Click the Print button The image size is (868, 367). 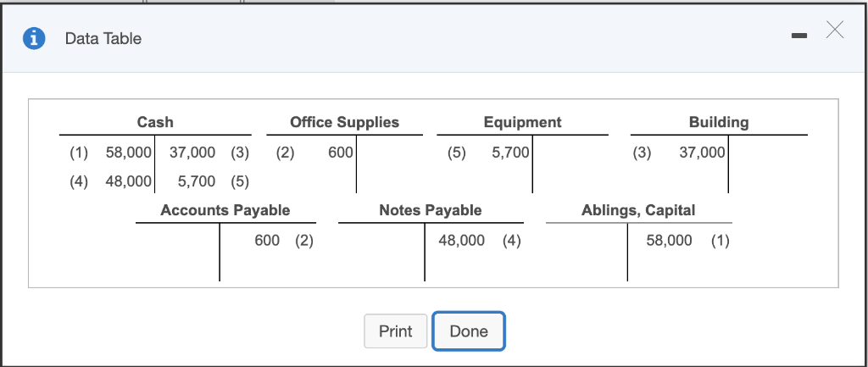pyautogui.click(x=395, y=331)
